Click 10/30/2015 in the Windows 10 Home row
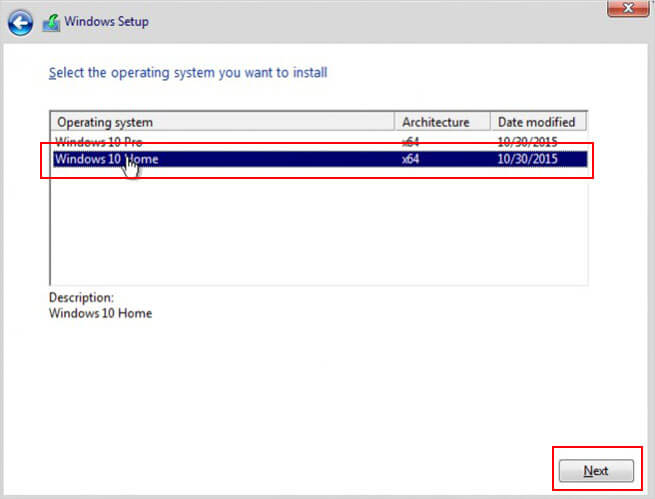The width and height of the screenshot is (655, 499). 527,159
